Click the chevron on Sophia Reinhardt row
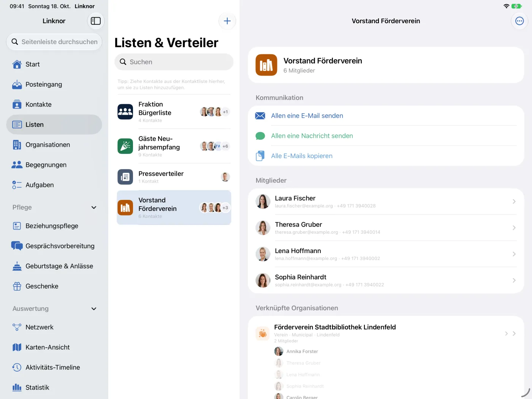This screenshot has height=399, width=532. click(x=514, y=280)
